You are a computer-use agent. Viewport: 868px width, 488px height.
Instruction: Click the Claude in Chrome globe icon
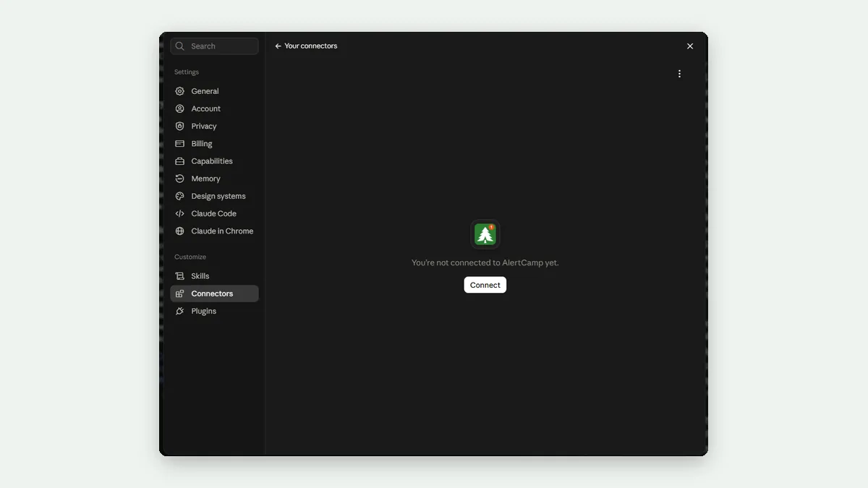[180, 231]
